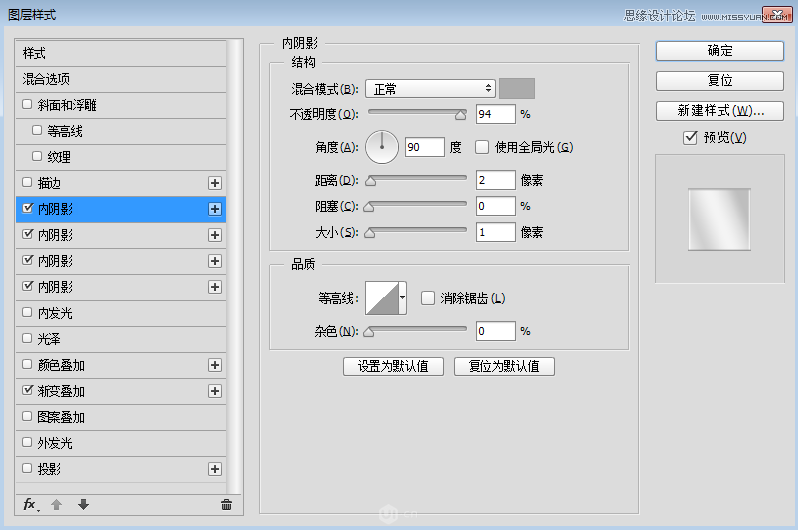Uncheck the 预览 preview checkbox
The width and height of the screenshot is (798, 530).
point(690,137)
